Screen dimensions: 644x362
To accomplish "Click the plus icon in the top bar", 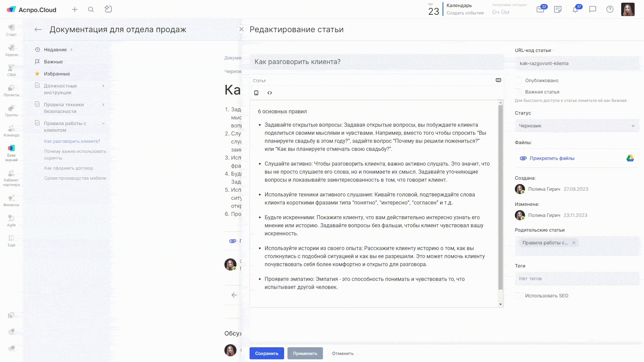I will pos(75,9).
